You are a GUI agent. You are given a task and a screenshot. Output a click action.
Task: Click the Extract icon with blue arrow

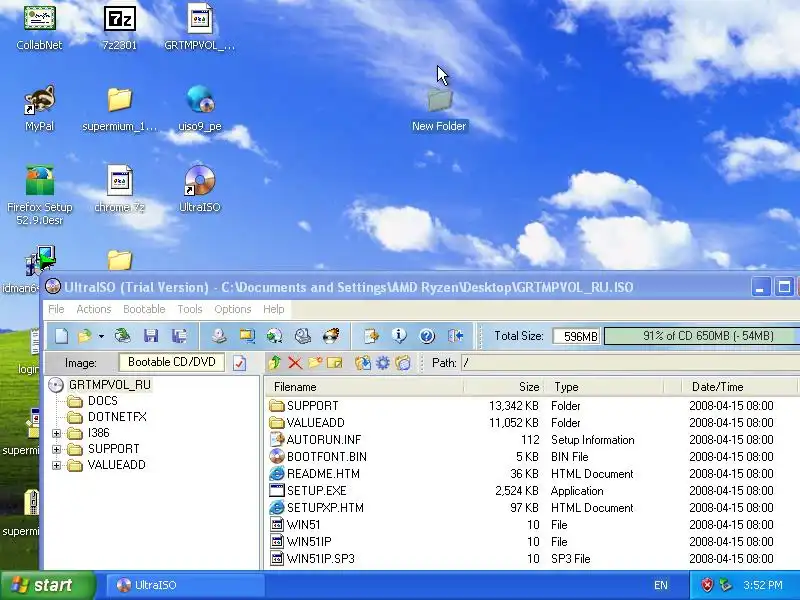pos(363,363)
